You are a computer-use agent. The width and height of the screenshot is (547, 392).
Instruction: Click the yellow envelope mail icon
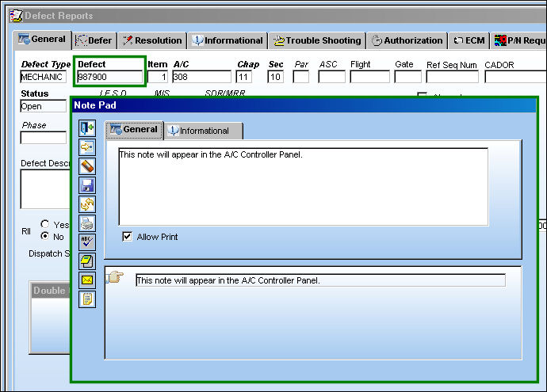87,280
